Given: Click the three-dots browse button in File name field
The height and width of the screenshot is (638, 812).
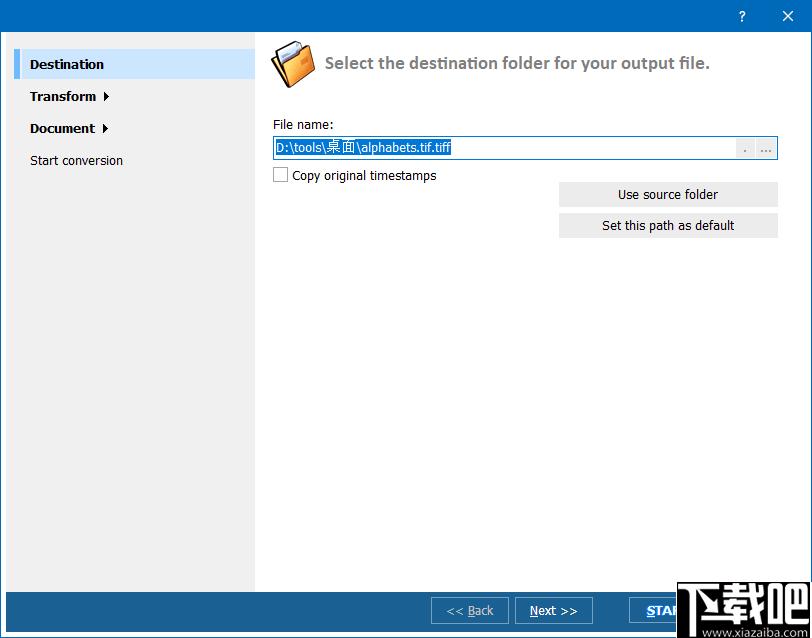Looking at the screenshot, I should 766,149.
